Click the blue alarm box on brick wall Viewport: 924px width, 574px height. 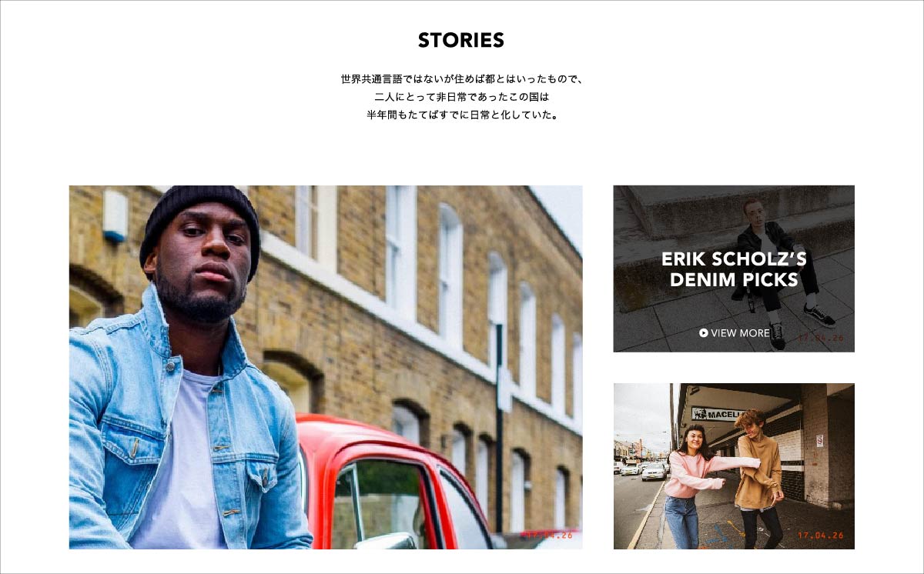115,216
